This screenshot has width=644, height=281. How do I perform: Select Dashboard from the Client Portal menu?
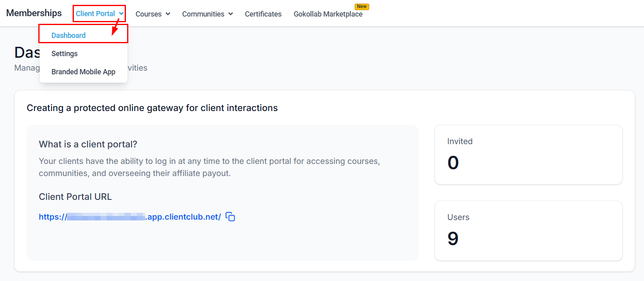pyautogui.click(x=69, y=36)
